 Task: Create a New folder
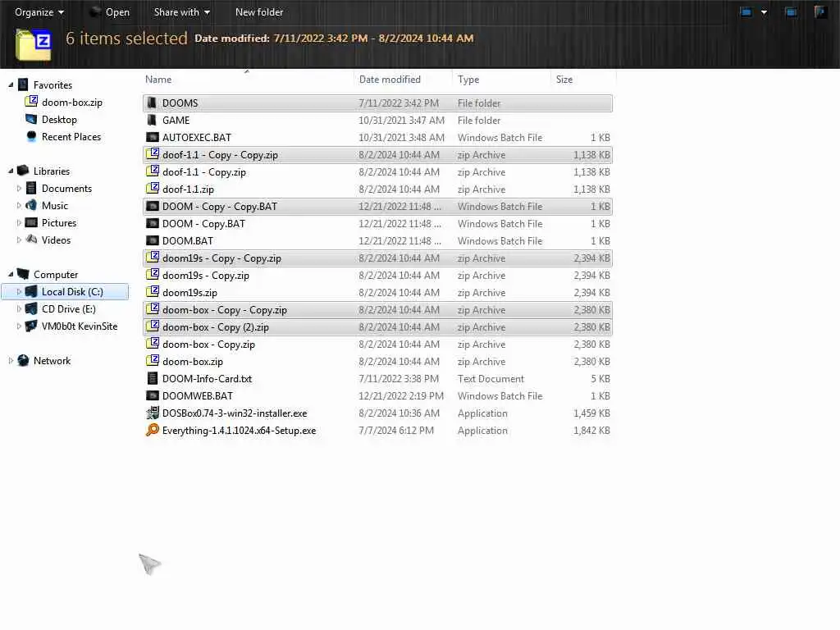[258, 11]
